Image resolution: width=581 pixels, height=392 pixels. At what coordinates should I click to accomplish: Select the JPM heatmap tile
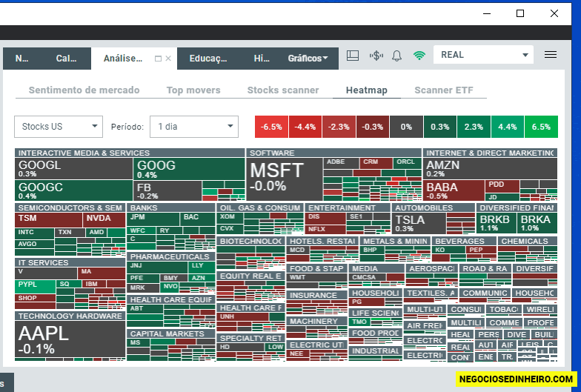[153, 219]
